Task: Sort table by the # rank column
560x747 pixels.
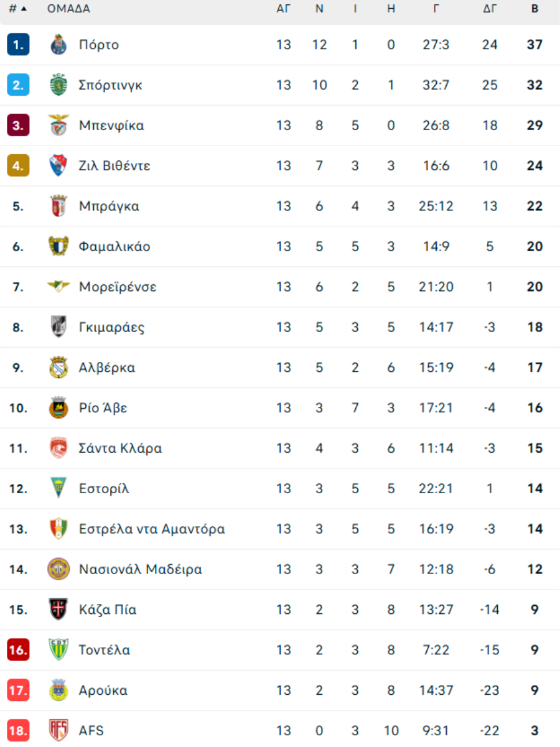Action: click(x=17, y=9)
